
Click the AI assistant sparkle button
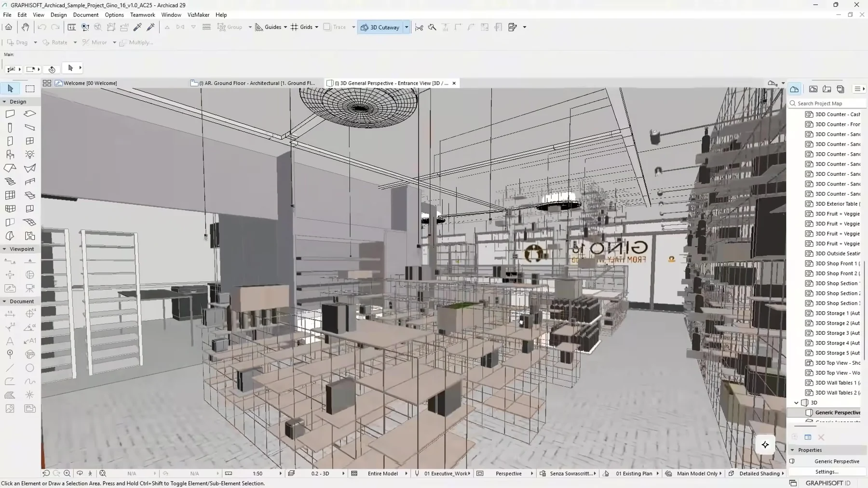(x=765, y=445)
